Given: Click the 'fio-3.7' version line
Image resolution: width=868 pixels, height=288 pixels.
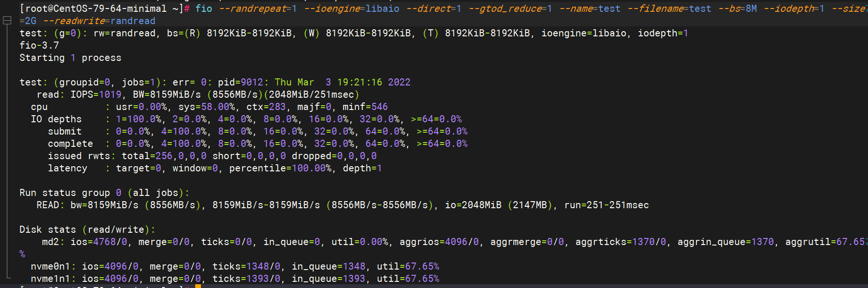Looking at the screenshot, I should (39, 45).
